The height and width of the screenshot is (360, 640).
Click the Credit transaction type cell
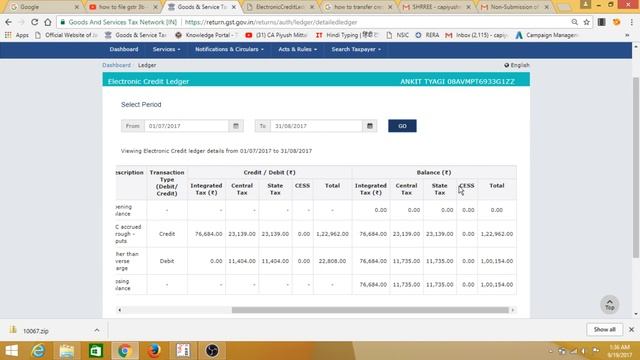click(167, 234)
